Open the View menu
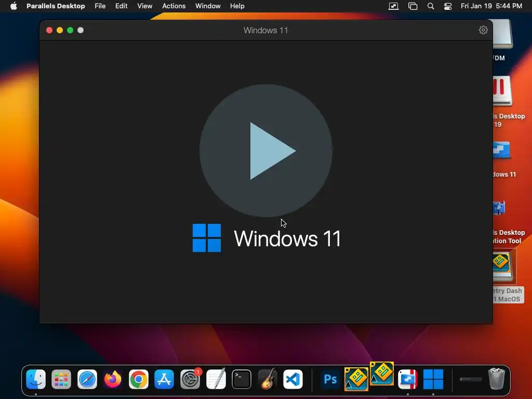 point(144,6)
